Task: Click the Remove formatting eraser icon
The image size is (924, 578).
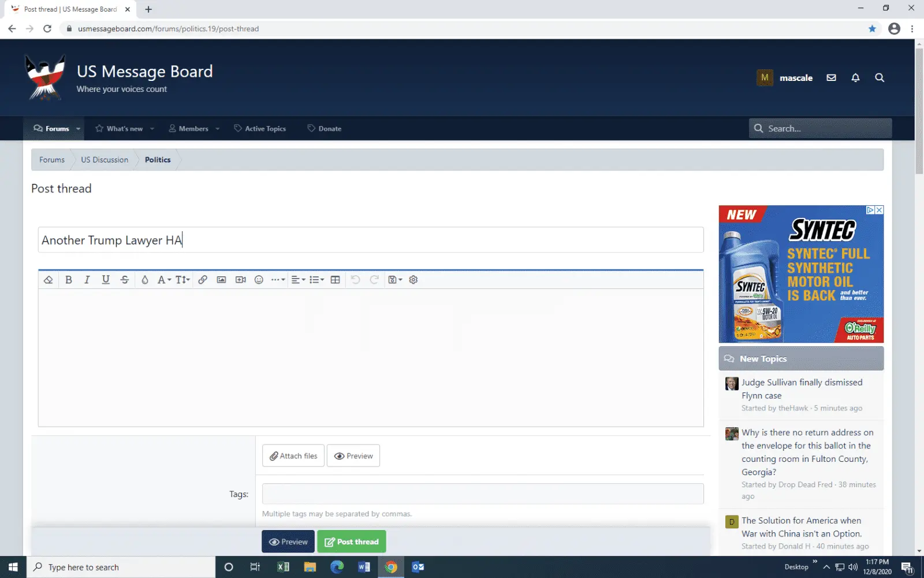Action: pos(48,280)
